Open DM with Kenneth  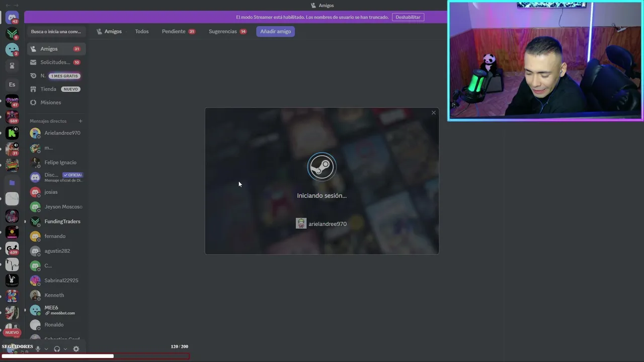point(56,295)
